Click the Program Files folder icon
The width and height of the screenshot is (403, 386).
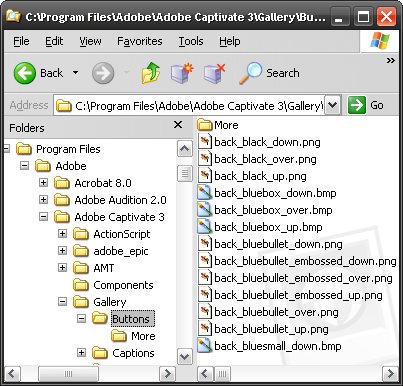click(24, 149)
